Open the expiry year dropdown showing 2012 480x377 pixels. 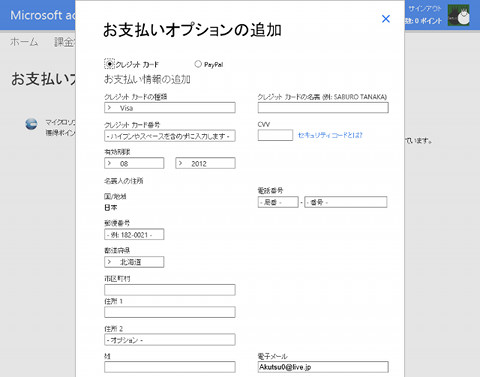pos(205,163)
